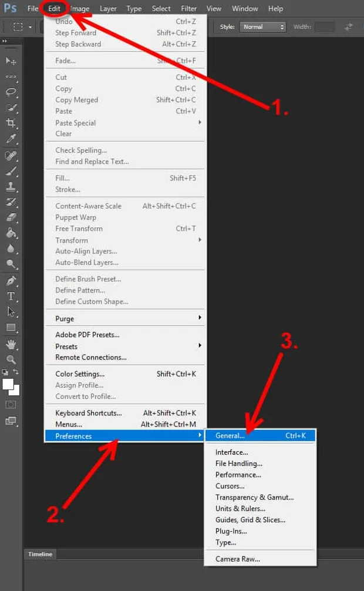Expand the Purge submenu
Screen dimensions: 364x591
pos(200,318)
